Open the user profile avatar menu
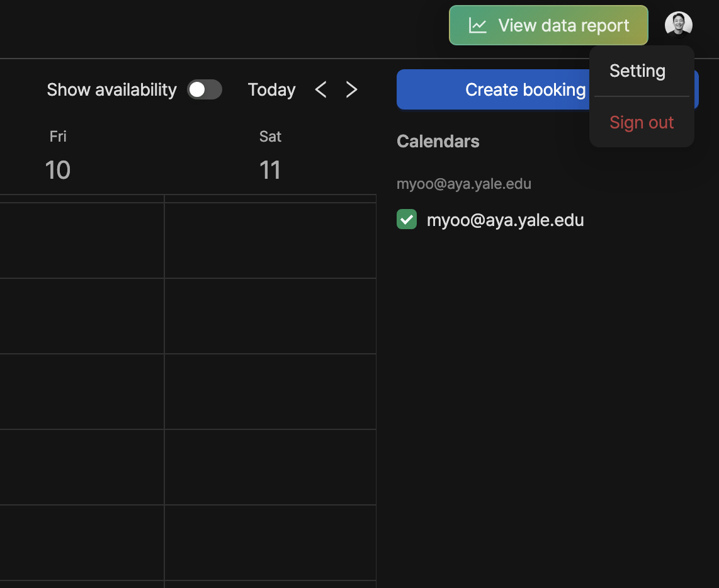719x588 pixels. point(678,25)
